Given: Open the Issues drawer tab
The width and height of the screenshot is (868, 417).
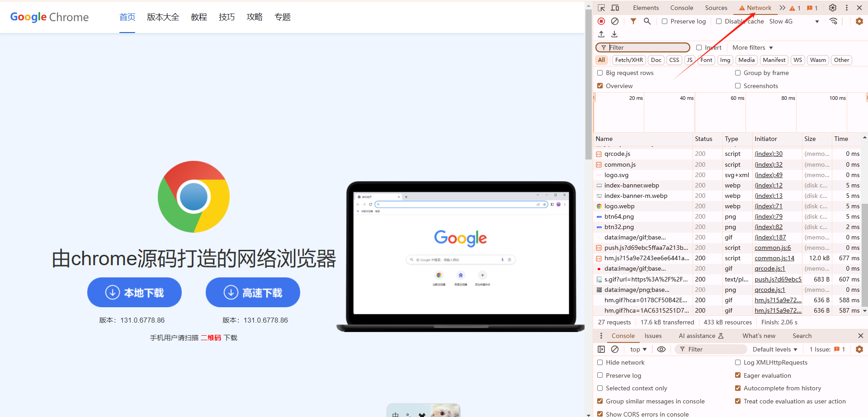Looking at the screenshot, I should click(653, 336).
